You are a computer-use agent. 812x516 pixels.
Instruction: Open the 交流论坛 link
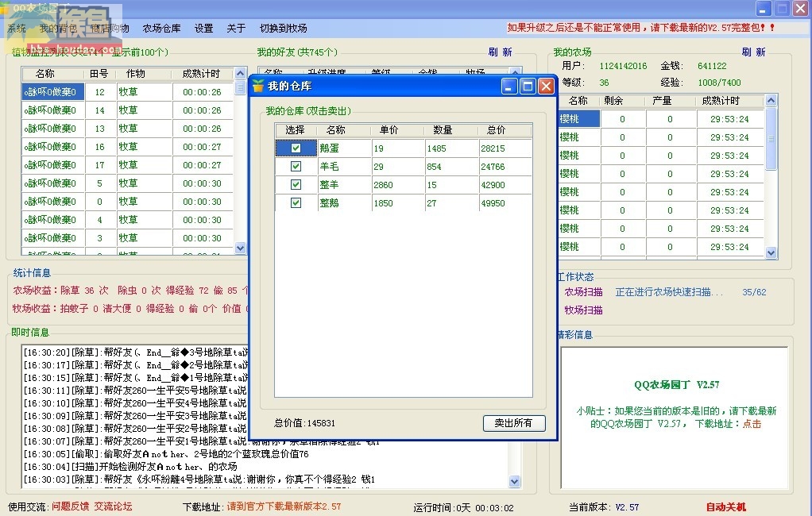click(x=113, y=506)
